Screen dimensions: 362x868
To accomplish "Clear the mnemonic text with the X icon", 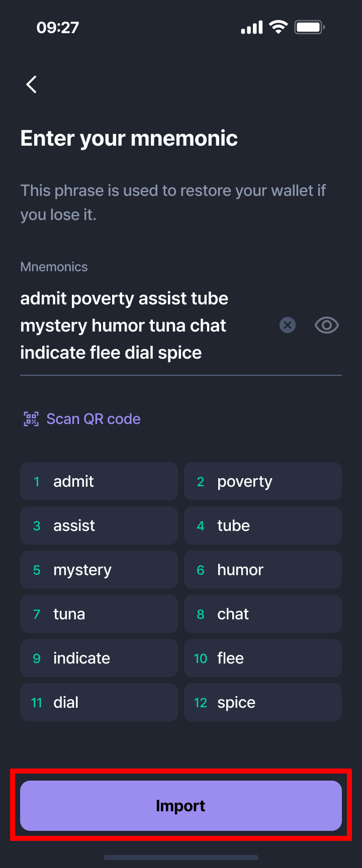I will (288, 325).
